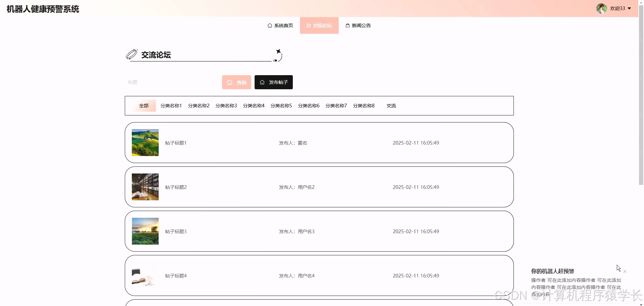Dismiss the 机器人超预警 popup via its close icon
Image resolution: width=644 pixels, height=306 pixels.
[x=625, y=271]
